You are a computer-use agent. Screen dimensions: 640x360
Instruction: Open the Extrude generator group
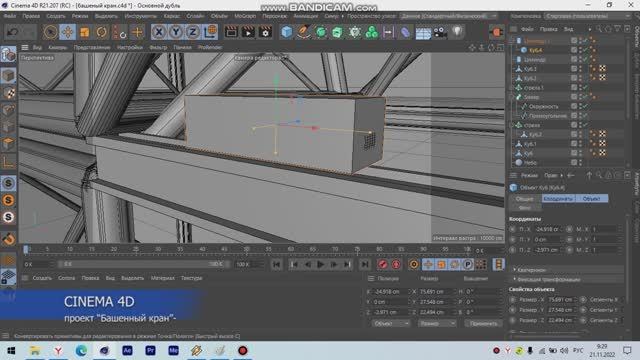pos(337,32)
